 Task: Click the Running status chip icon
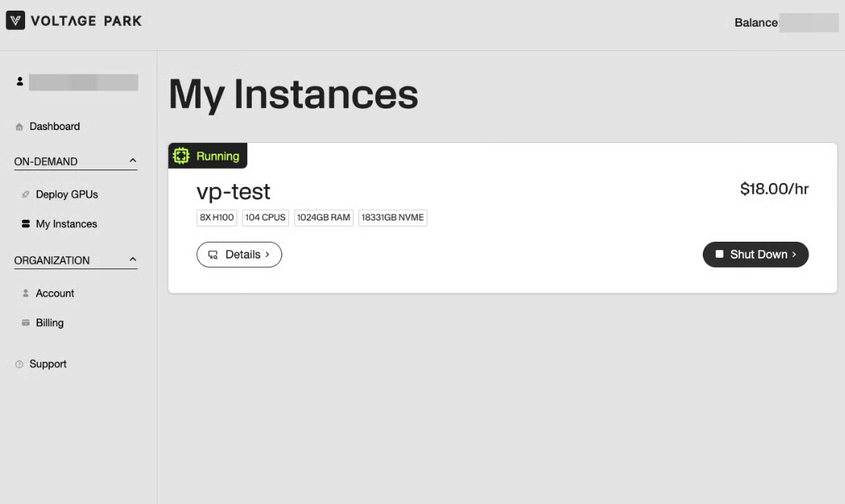(x=181, y=156)
